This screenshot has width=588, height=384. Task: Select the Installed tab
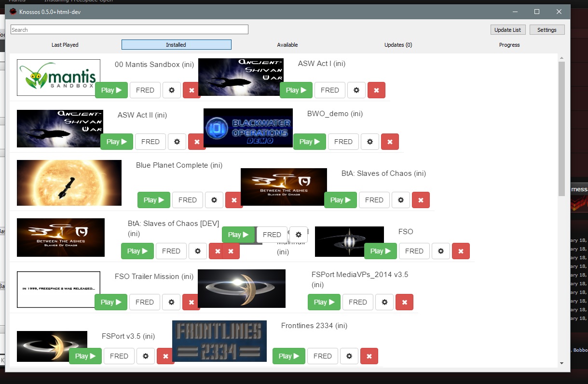176,45
